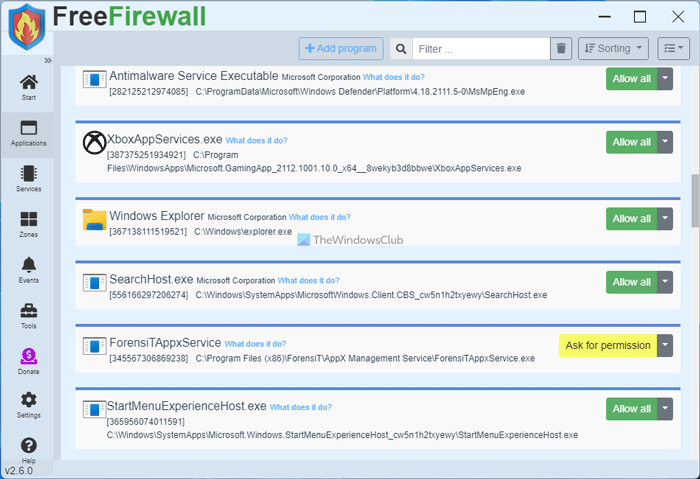Open the Sorting dropdown
Image resolution: width=700 pixels, height=479 pixels.
click(613, 48)
